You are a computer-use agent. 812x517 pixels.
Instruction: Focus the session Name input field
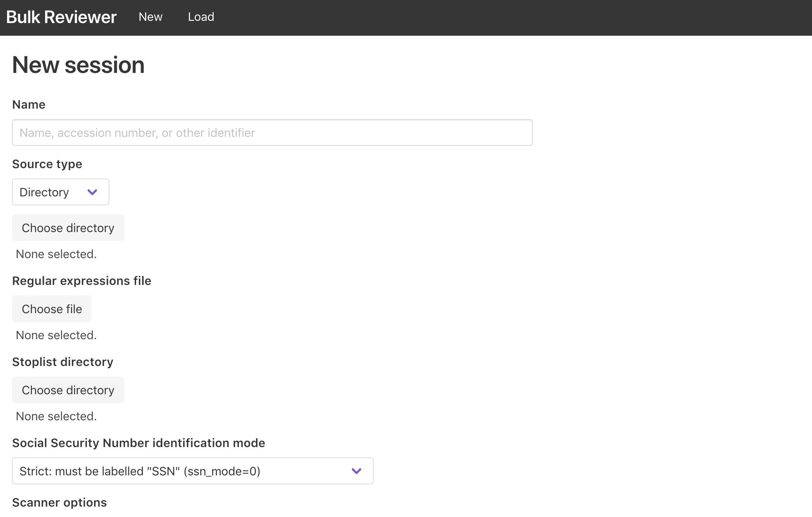272,132
